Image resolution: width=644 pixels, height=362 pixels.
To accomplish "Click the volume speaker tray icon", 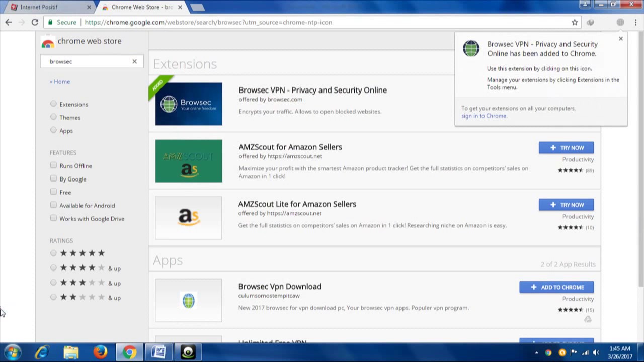I will tap(596, 353).
